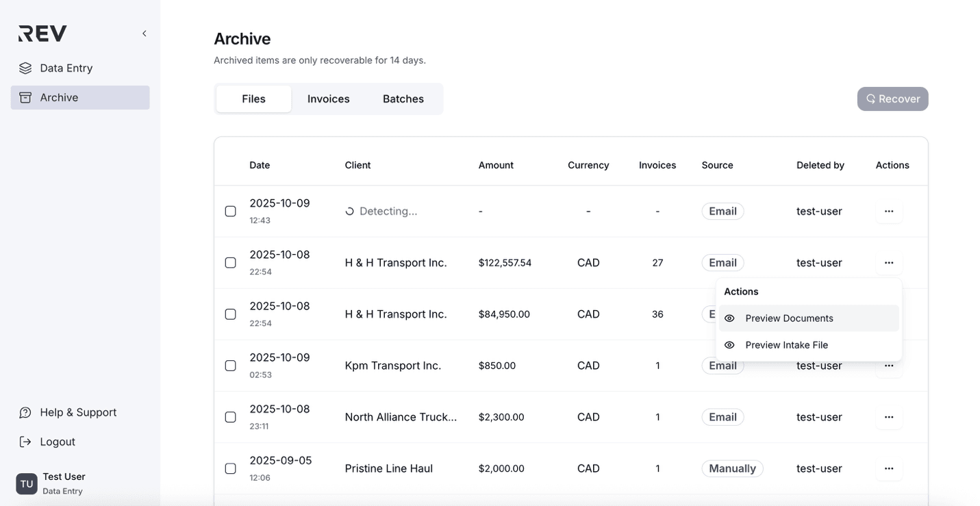
Task: Select the Preview Documents action
Action: 789,318
